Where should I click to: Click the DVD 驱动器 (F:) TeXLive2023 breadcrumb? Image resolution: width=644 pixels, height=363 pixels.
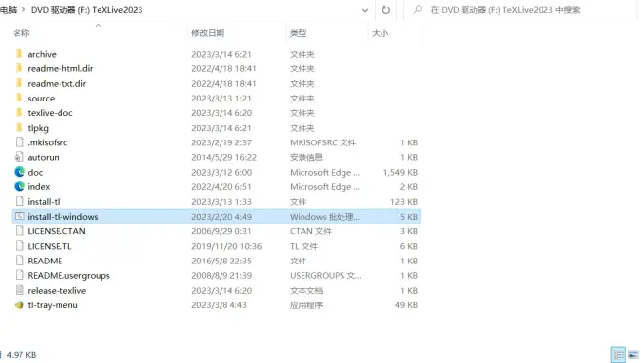[x=87, y=10]
